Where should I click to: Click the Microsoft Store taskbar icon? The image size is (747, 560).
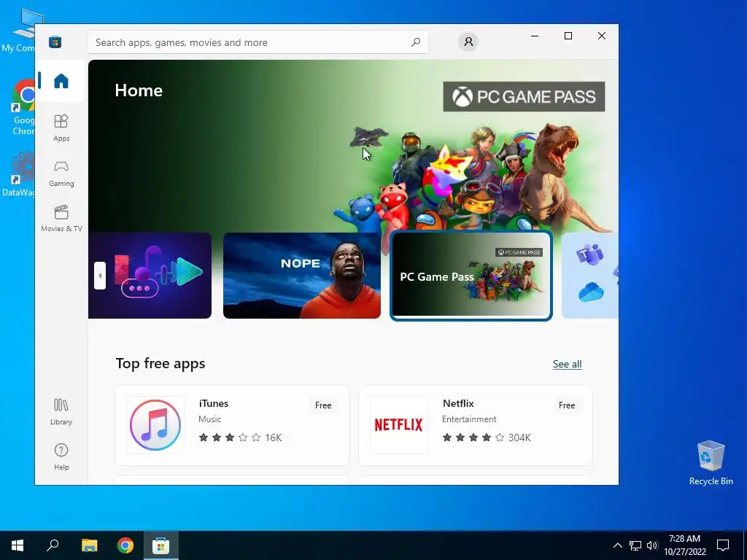(161, 545)
